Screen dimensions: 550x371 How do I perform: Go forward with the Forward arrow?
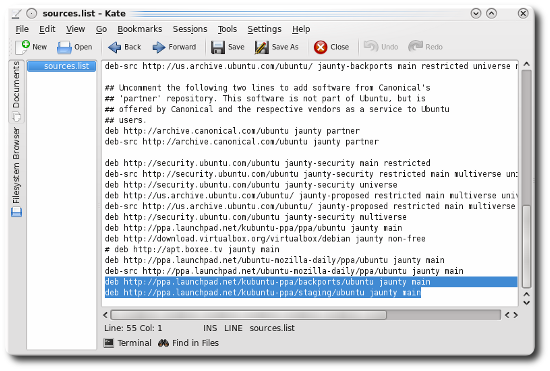pos(159,47)
